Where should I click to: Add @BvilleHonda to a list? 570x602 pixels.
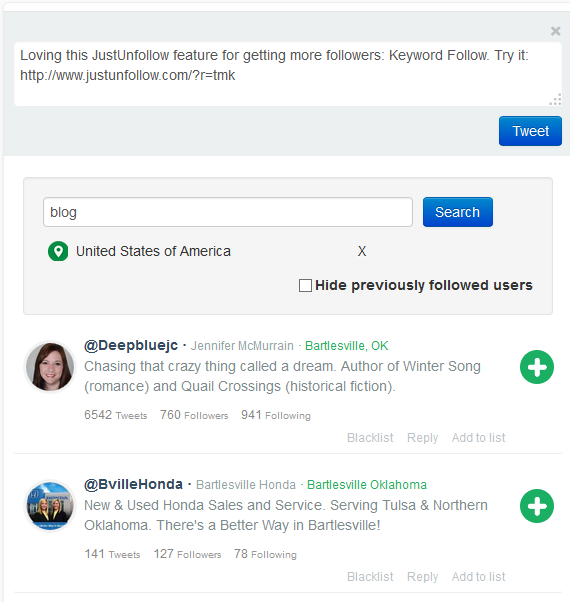coord(478,577)
